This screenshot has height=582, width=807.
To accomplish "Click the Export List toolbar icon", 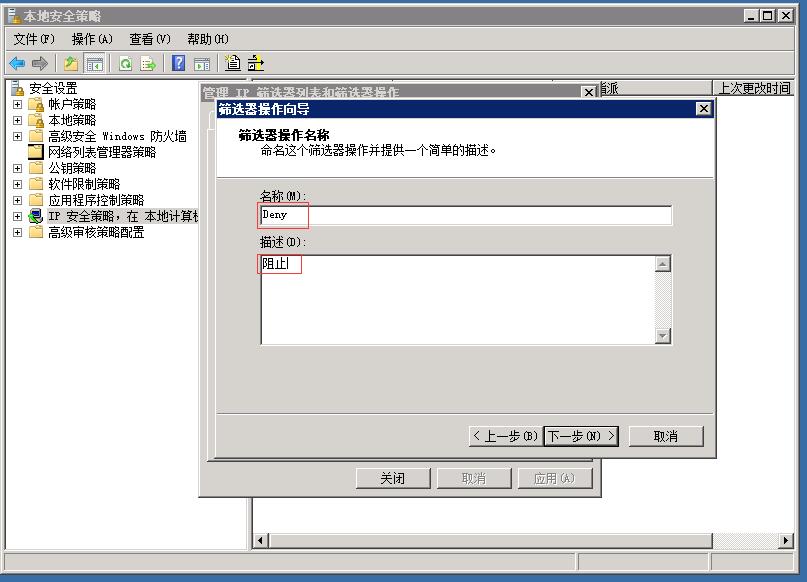I will [150, 62].
